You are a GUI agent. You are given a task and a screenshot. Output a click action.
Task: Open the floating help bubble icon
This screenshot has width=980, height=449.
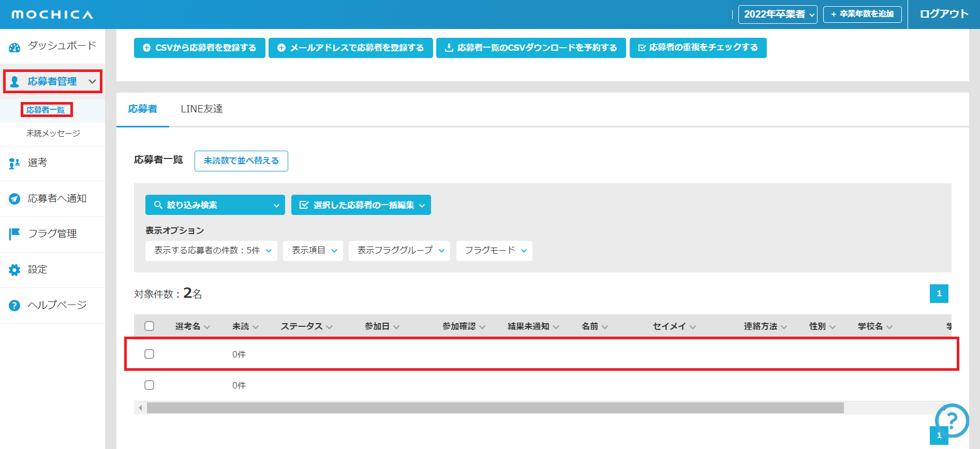tap(952, 420)
